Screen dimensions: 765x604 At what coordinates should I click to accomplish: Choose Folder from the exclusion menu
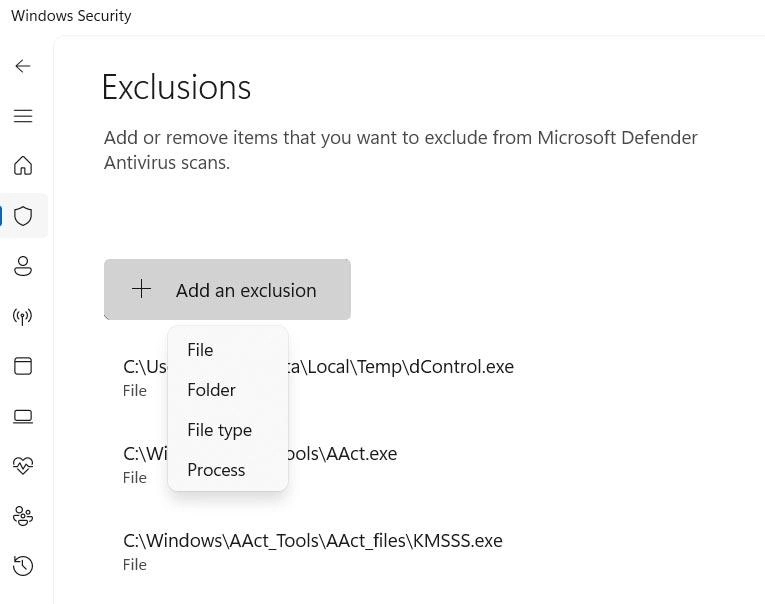pos(227,390)
